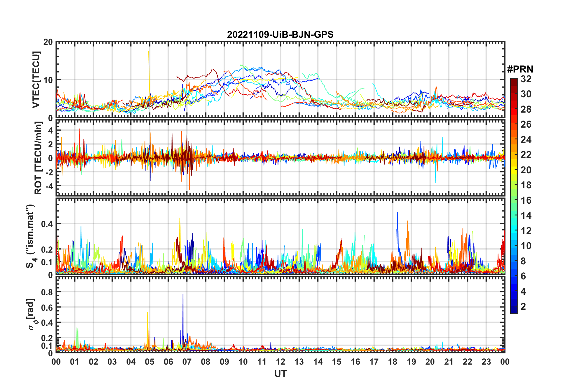Click the x-axis hour label "11"
Viewport: 561px width, 392px height.
point(262,362)
